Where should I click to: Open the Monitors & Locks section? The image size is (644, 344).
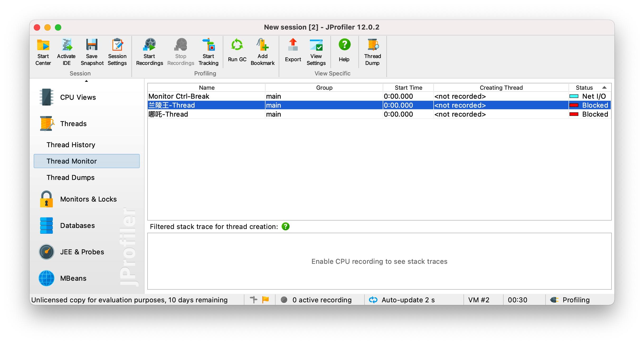[x=78, y=199]
